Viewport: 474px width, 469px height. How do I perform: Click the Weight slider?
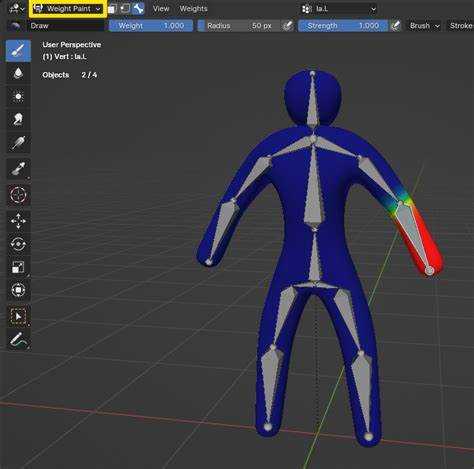point(151,26)
